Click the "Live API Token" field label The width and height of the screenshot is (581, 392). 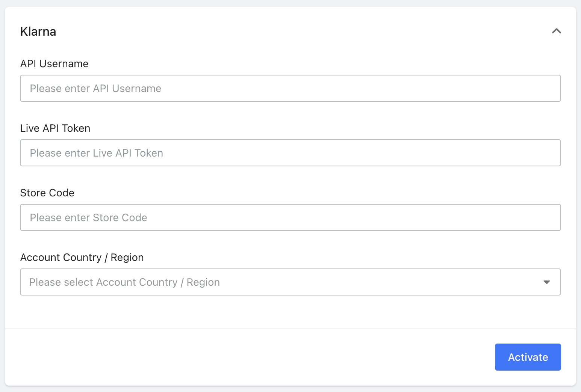(55, 128)
